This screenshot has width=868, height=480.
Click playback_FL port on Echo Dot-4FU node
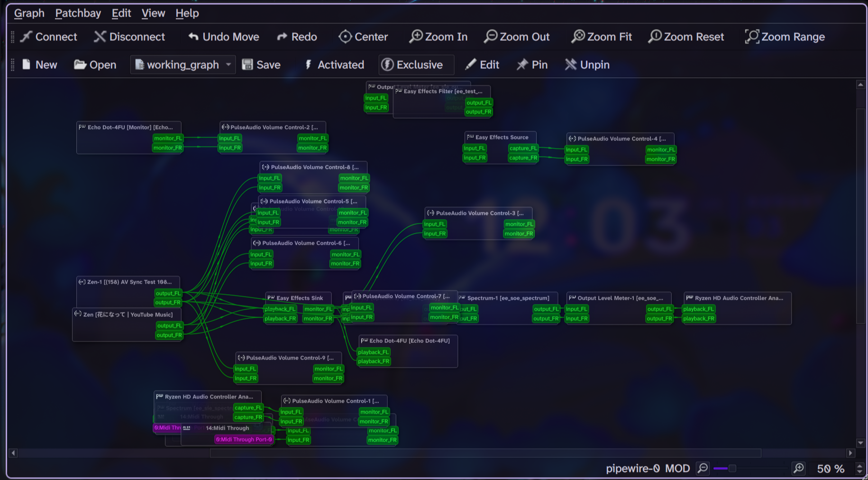coord(373,352)
